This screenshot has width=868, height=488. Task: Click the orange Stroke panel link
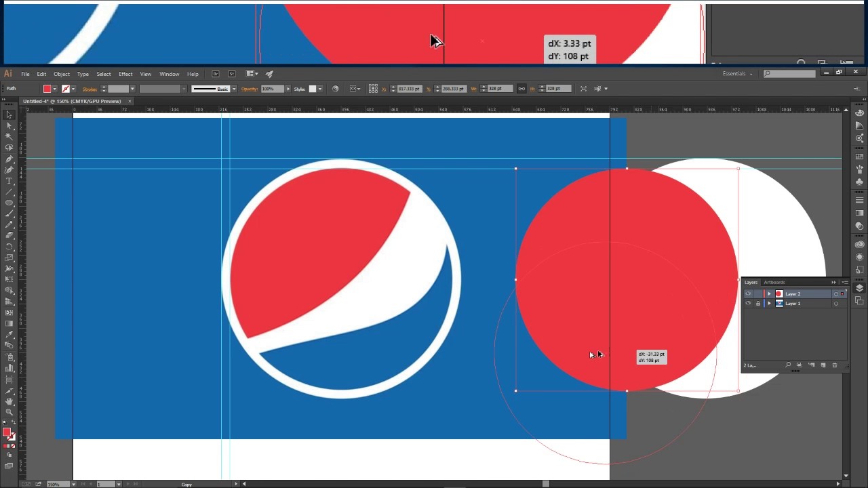[x=90, y=89]
